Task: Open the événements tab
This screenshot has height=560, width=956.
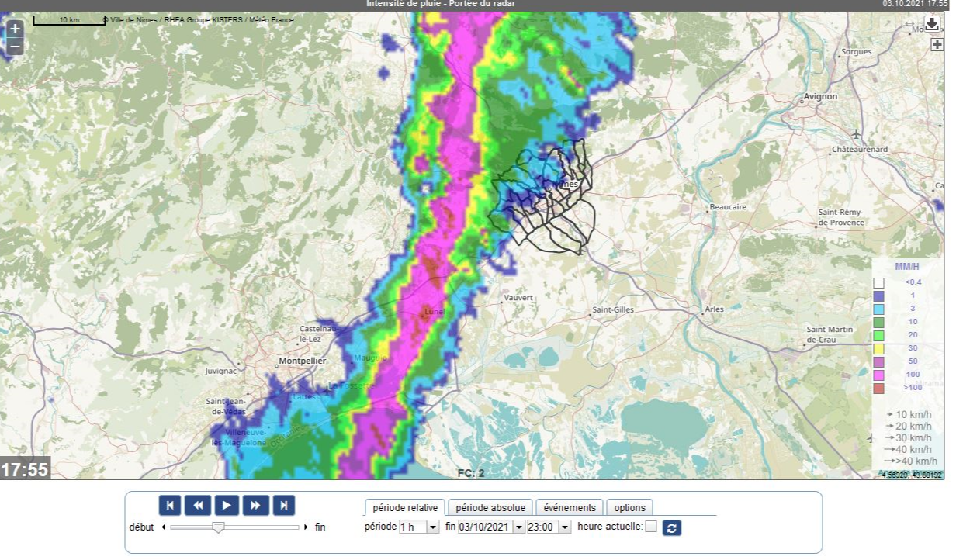Action: click(x=570, y=508)
